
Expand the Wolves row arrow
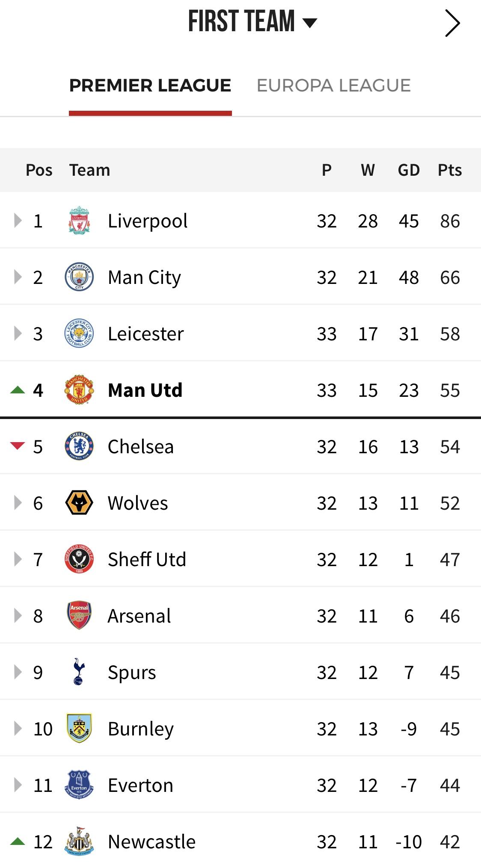pos(18,503)
